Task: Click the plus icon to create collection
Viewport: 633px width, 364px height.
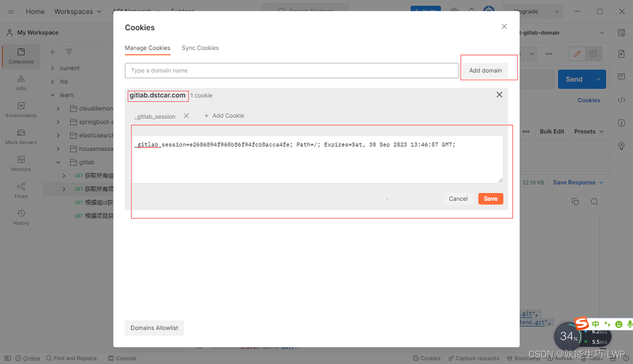Action: point(52,52)
